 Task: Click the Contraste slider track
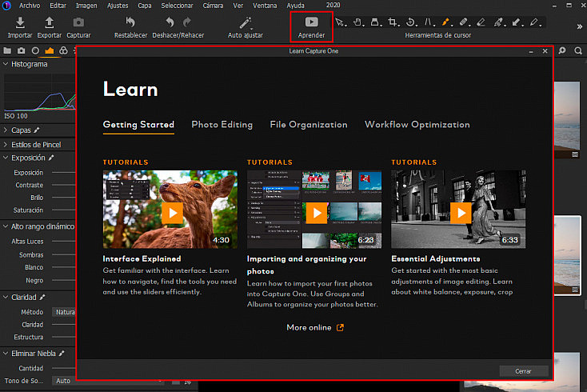64,185
